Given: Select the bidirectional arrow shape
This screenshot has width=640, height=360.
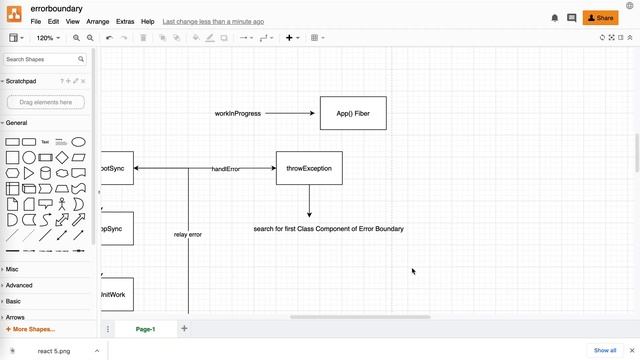Looking at the screenshot, I should (x=62, y=220).
